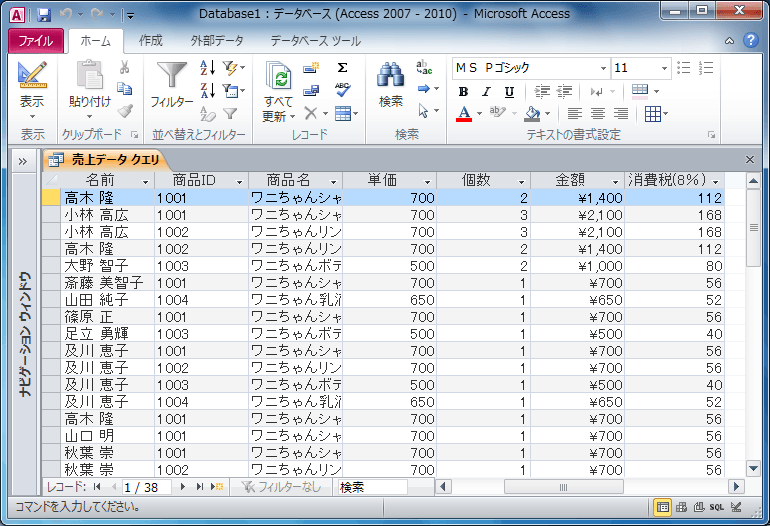
Task: Toggle Bold text formatting
Action: pyautogui.click(x=463, y=91)
